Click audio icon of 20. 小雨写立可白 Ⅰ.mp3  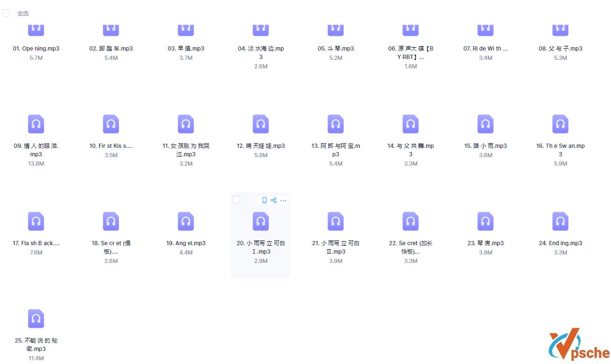click(x=261, y=221)
